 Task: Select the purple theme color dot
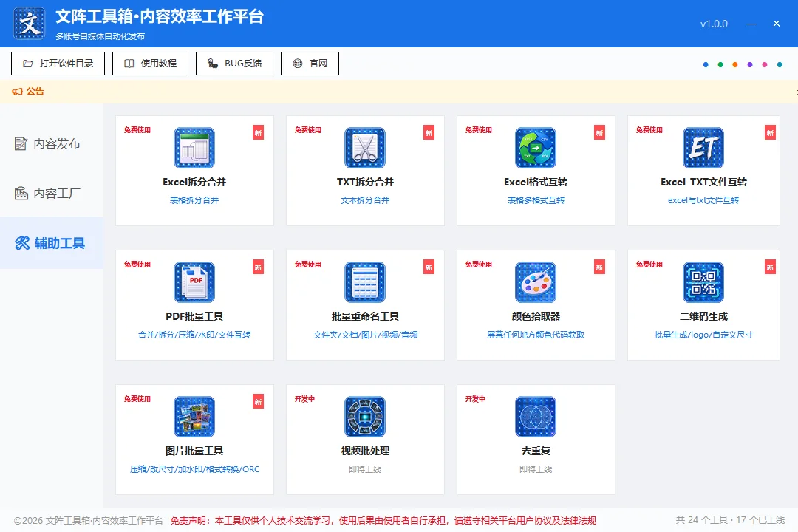click(750, 65)
